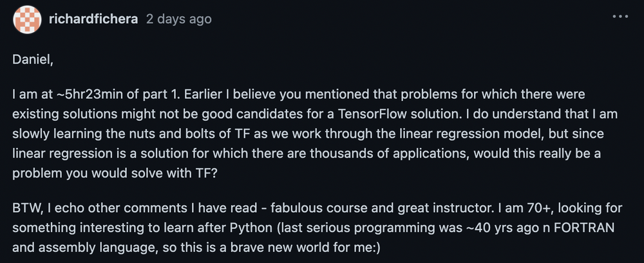Click richardfichera's checkered avatar image
Viewport: 644px width, 263px height.
tap(27, 20)
